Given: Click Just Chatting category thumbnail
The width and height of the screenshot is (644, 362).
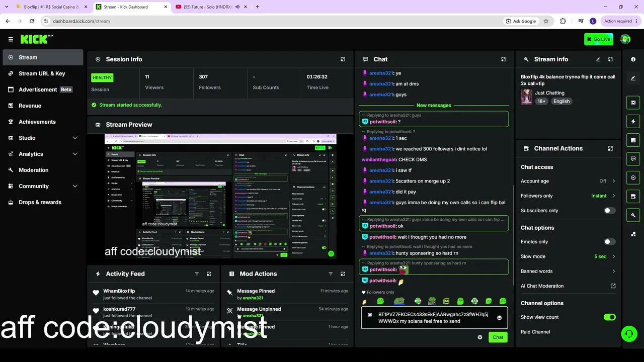Looking at the screenshot, I should point(526,97).
